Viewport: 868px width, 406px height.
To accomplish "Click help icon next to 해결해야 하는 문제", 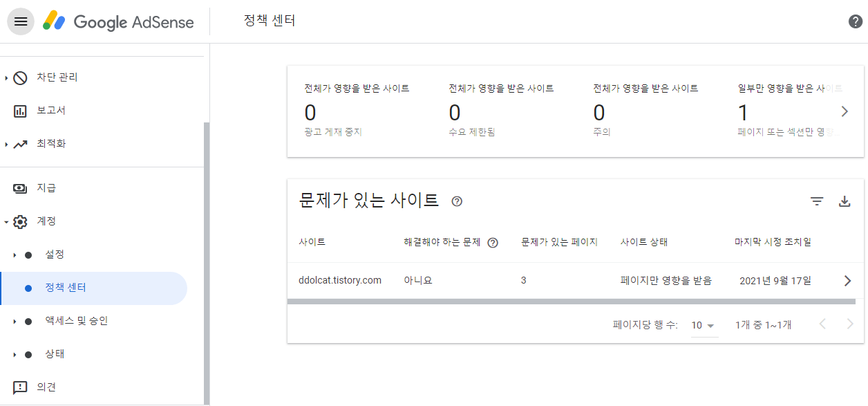I will tap(493, 243).
